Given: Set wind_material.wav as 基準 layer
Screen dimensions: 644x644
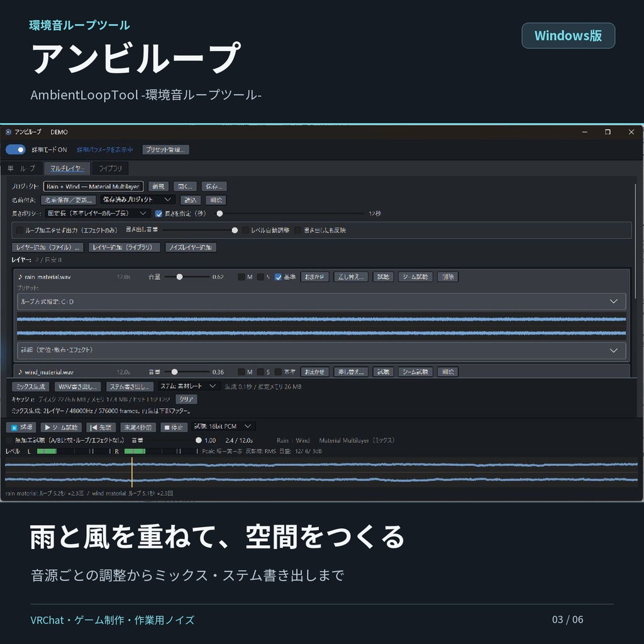Looking at the screenshot, I should (278, 372).
